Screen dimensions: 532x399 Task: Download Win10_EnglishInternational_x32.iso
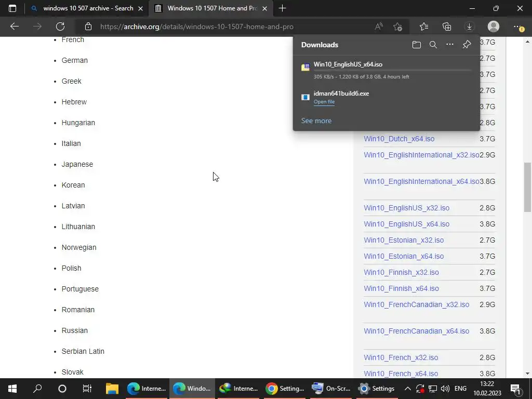(x=421, y=155)
